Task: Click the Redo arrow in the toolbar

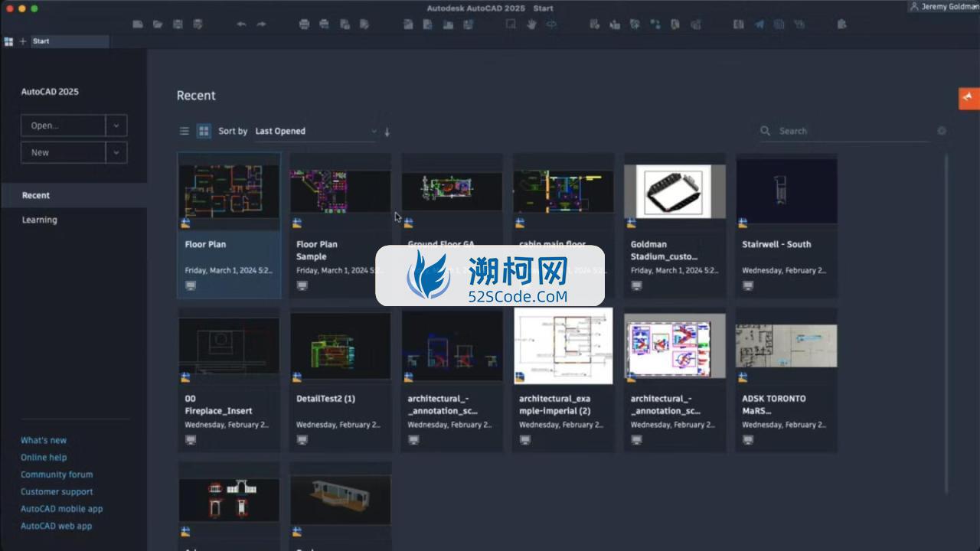Action: click(x=261, y=24)
